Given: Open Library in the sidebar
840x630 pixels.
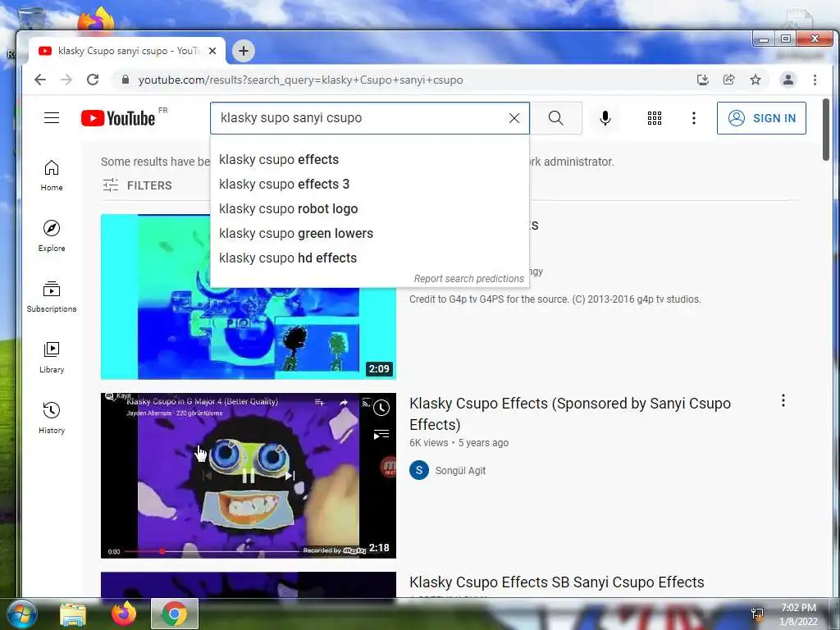Looking at the screenshot, I should [x=52, y=358].
